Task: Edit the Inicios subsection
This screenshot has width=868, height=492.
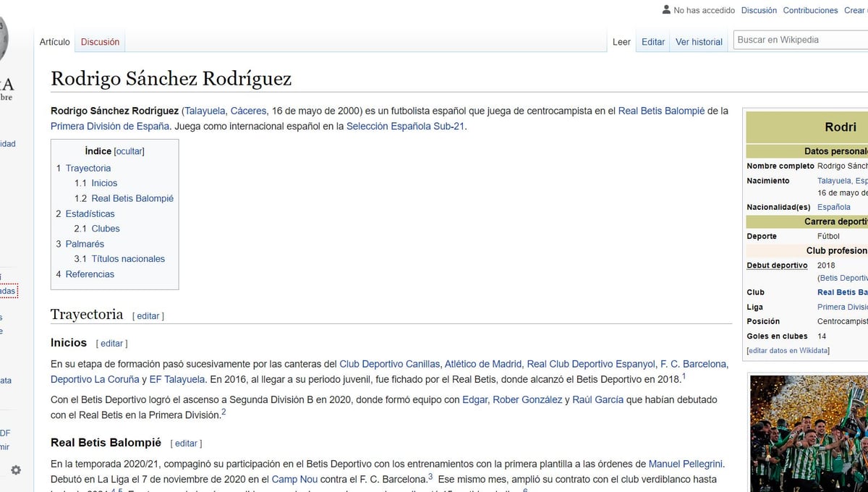Action: click(x=111, y=344)
